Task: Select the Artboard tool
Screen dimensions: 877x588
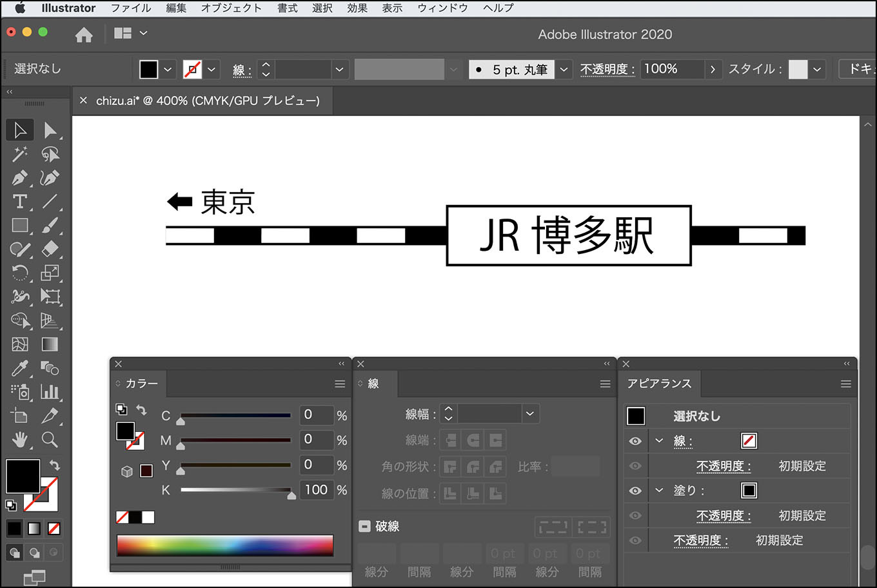Action: pyautogui.click(x=20, y=416)
